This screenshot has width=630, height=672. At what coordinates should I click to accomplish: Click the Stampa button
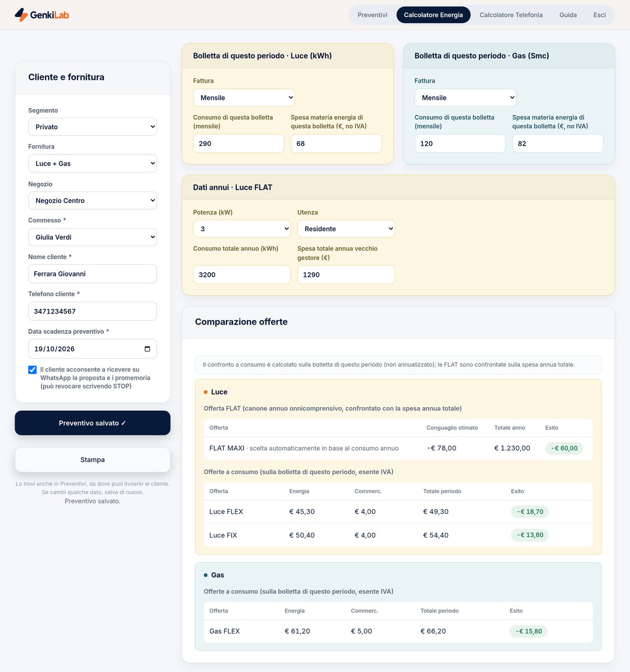pos(92,460)
